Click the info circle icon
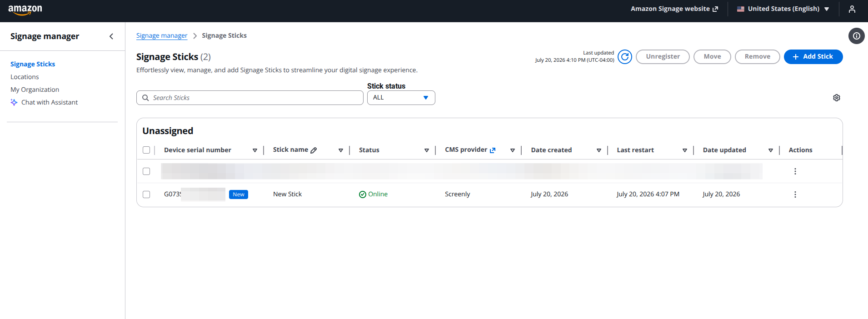 tap(857, 36)
